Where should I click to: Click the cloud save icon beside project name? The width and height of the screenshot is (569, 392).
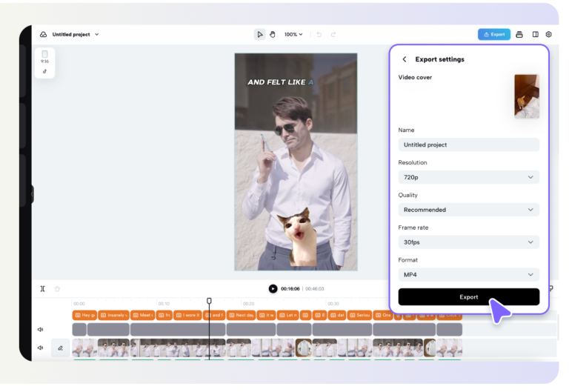tap(44, 35)
